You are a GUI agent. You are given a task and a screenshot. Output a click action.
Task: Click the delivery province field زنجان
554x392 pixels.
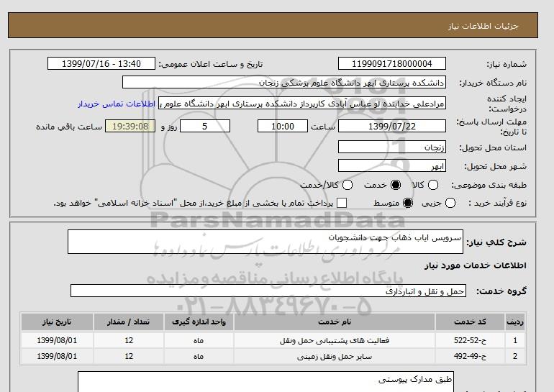pos(392,147)
